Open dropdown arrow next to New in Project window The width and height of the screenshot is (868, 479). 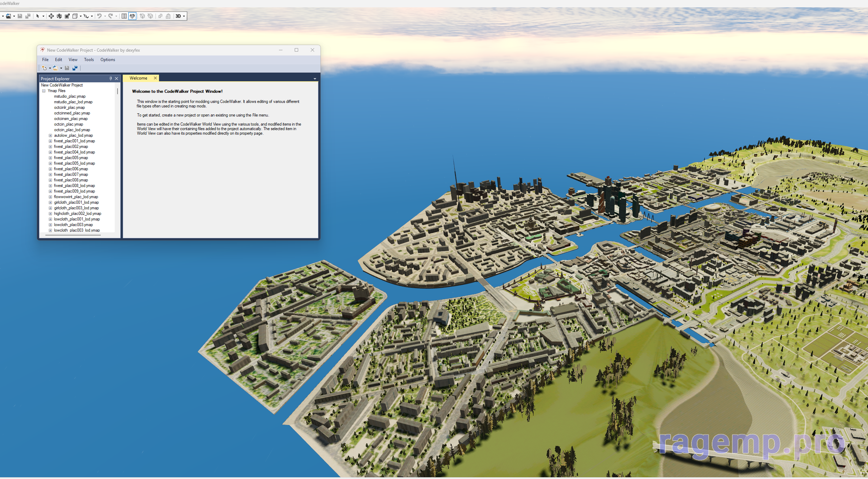coord(50,68)
